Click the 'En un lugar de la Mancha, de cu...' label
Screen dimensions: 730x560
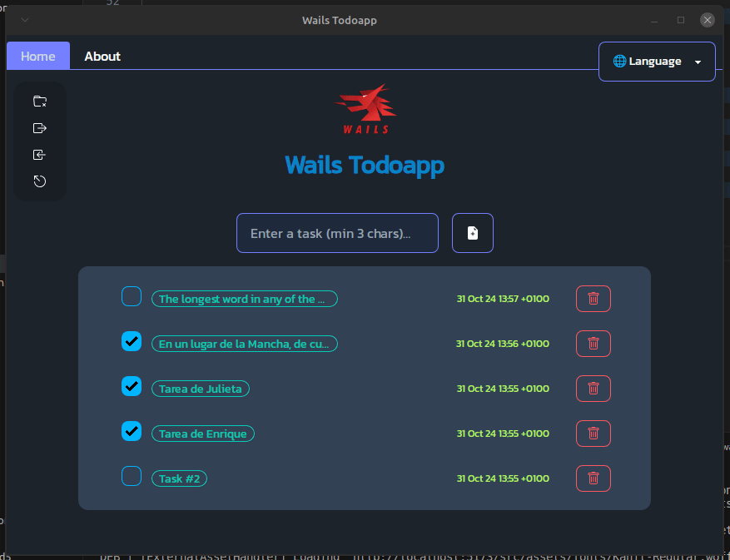point(245,344)
